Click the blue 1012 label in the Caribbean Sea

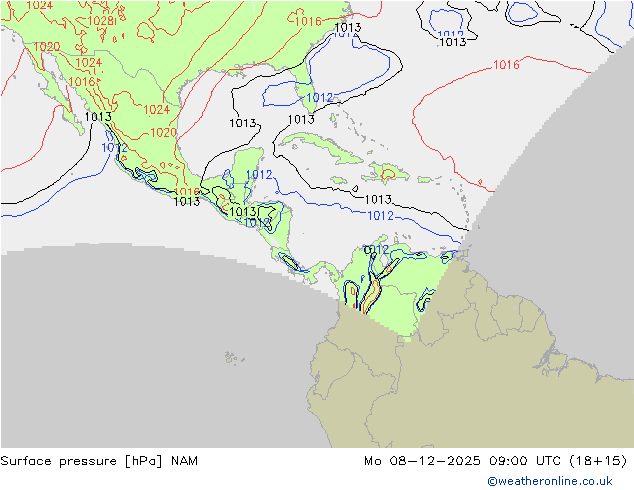click(380, 215)
